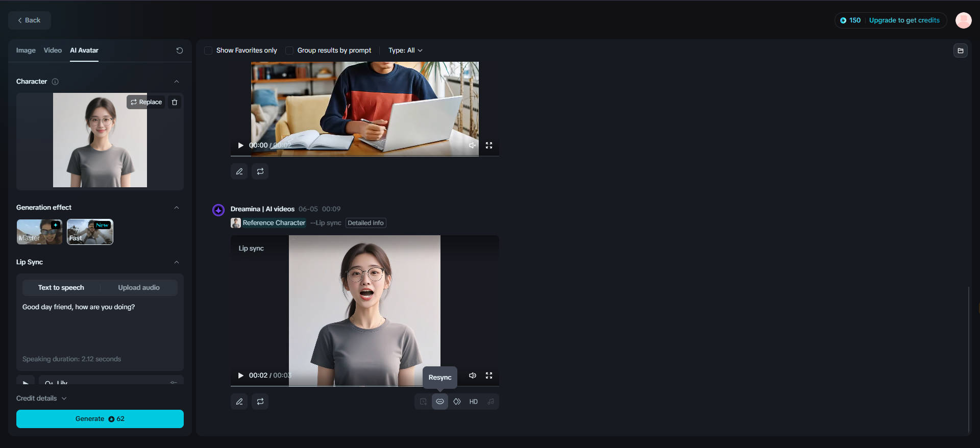Expand Credit details
Screen dimensions: 980x448
[41, 399]
